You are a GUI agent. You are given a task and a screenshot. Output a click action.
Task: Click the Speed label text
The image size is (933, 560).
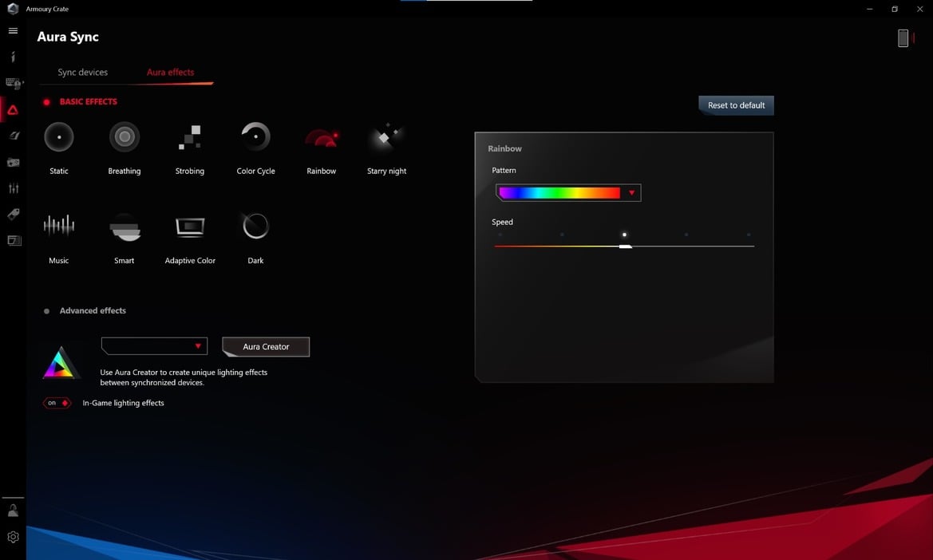coord(502,223)
